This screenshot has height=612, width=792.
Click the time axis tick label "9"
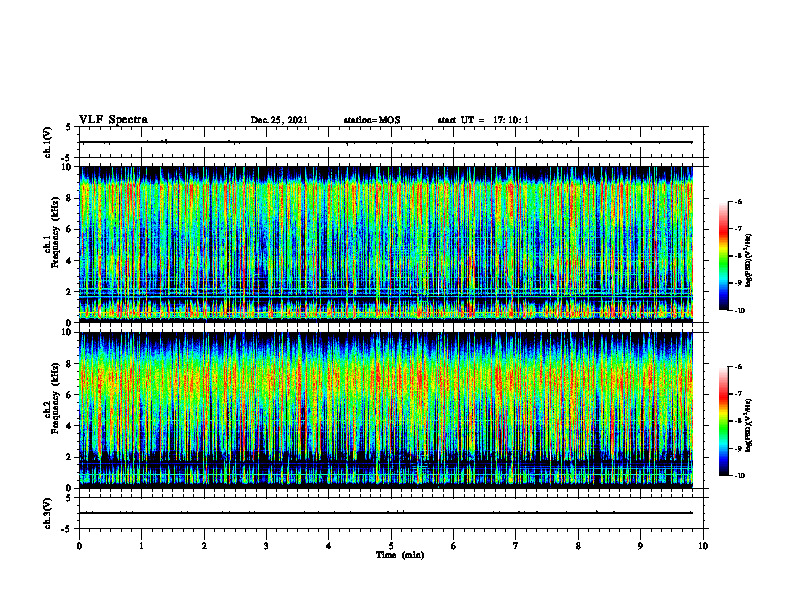(640, 546)
